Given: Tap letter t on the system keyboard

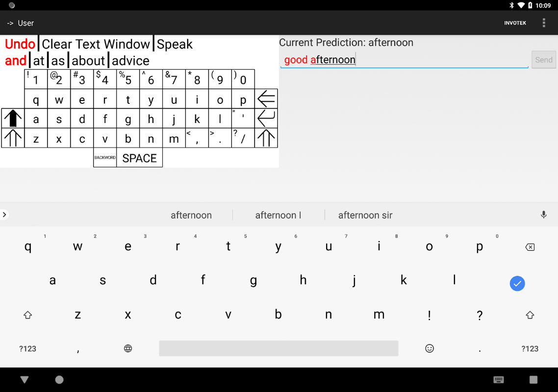Looking at the screenshot, I should point(228,246).
